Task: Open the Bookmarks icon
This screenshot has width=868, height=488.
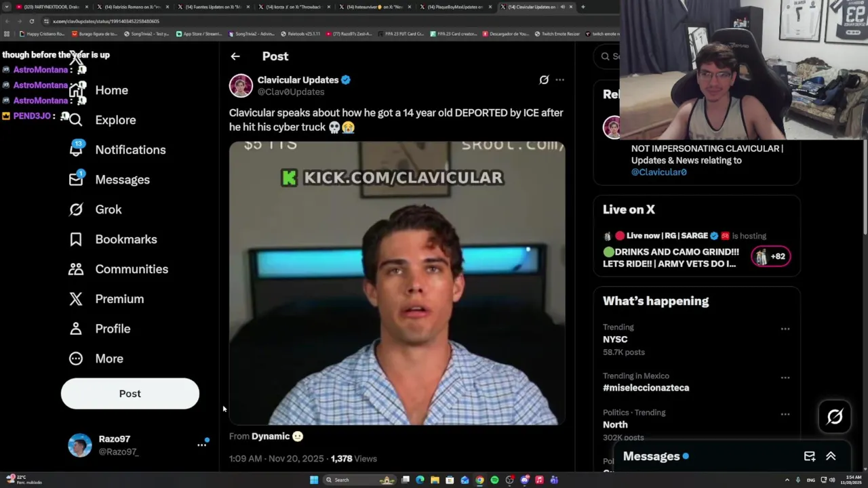Action: [x=76, y=239]
